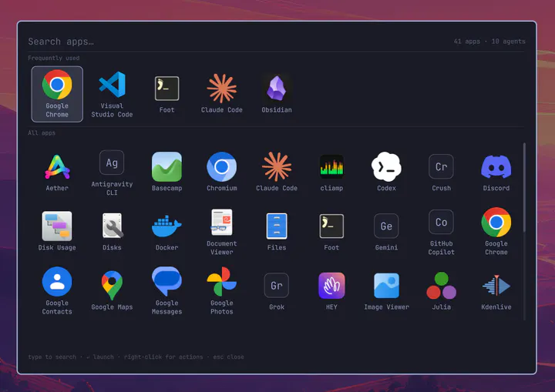The width and height of the screenshot is (555, 392).
Task: Launch cliamp music player
Action: 331,173
